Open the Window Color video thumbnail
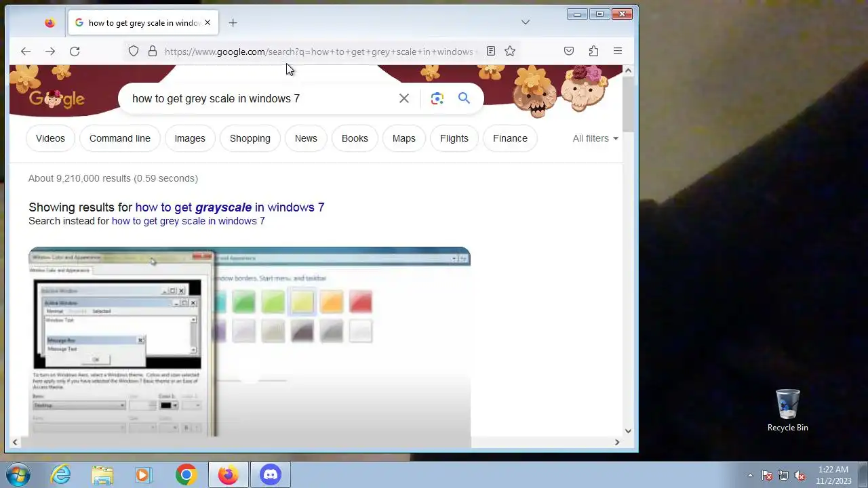The height and width of the screenshot is (488, 868). point(250,342)
